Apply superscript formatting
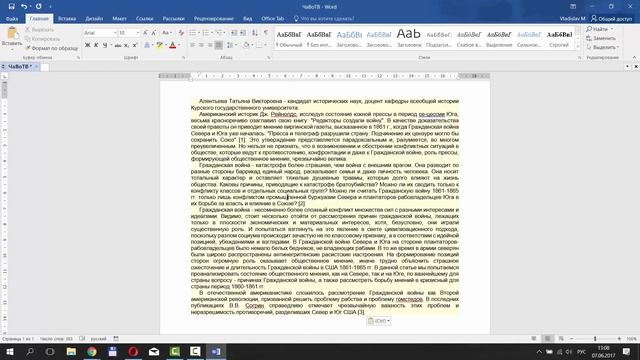640x360 pixels. pyautogui.click(x=134, y=45)
